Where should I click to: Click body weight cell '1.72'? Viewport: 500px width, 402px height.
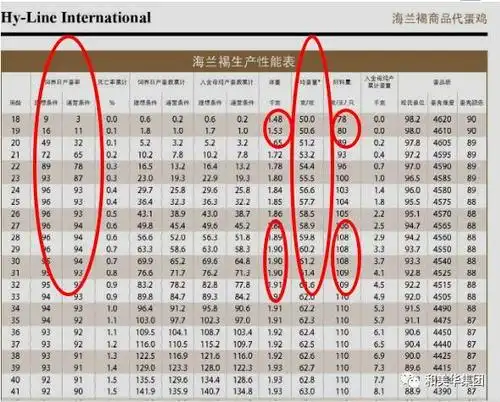275,155
